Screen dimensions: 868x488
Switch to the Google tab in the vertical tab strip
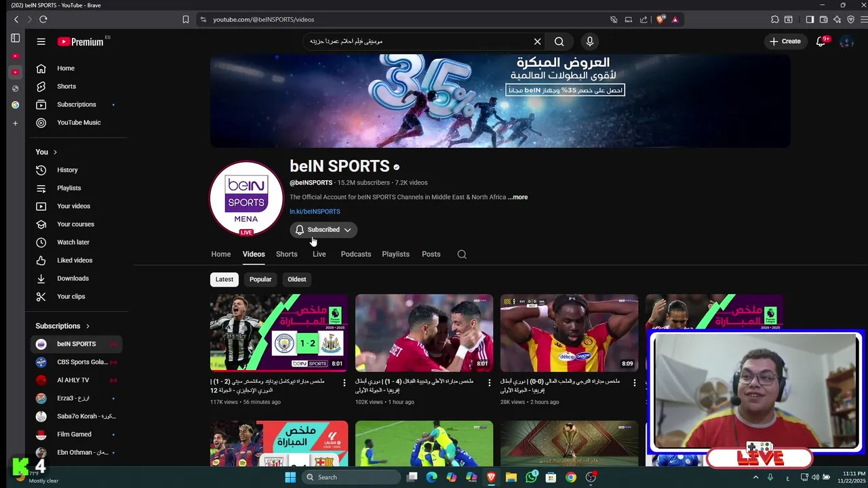click(x=15, y=105)
